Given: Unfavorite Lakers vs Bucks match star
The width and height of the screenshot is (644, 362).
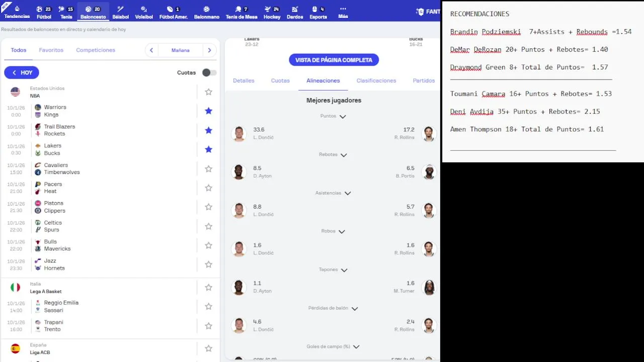Looking at the screenshot, I should pos(208,149).
